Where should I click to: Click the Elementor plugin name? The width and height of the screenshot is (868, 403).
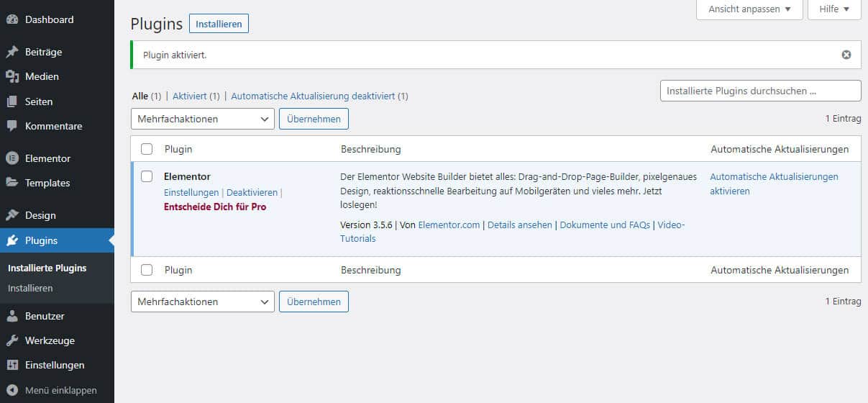187,176
